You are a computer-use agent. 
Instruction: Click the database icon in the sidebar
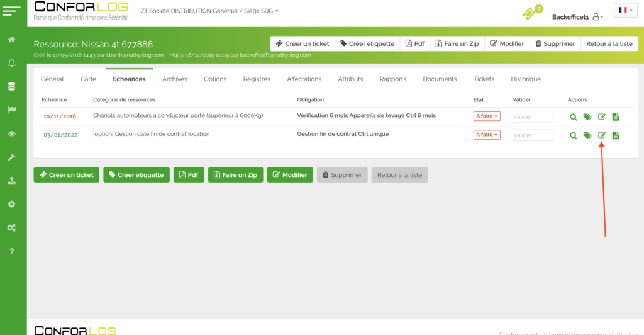click(11, 86)
